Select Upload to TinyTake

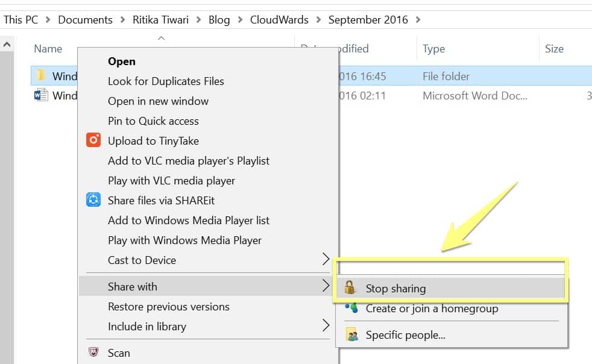153,141
